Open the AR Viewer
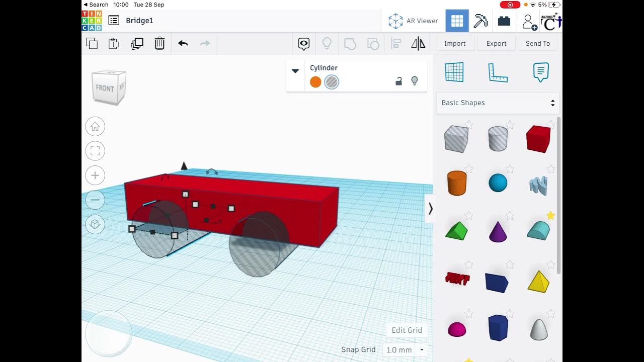The image size is (644, 362). pyautogui.click(x=413, y=21)
